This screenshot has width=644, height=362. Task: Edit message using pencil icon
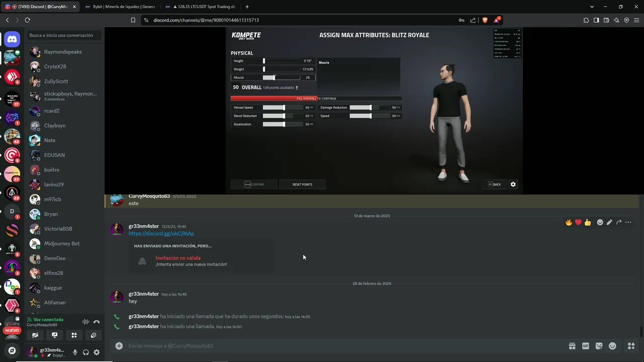(x=609, y=222)
